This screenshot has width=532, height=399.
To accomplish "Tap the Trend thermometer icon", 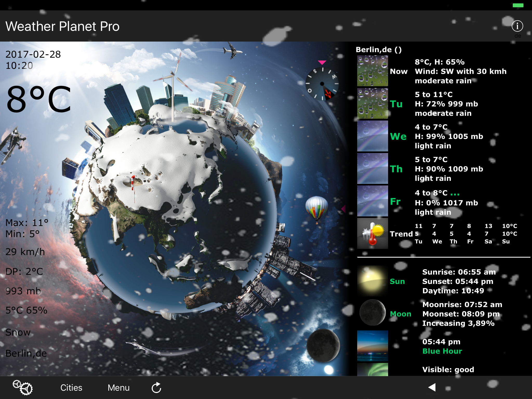I will [x=372, y=234].
